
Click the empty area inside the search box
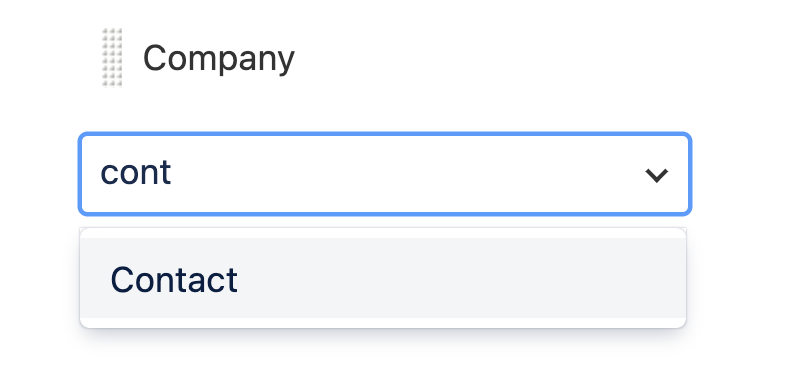coord(403,174)
